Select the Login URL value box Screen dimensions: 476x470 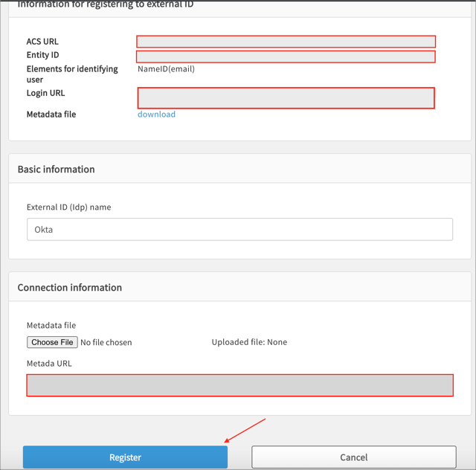coord(286,97)
